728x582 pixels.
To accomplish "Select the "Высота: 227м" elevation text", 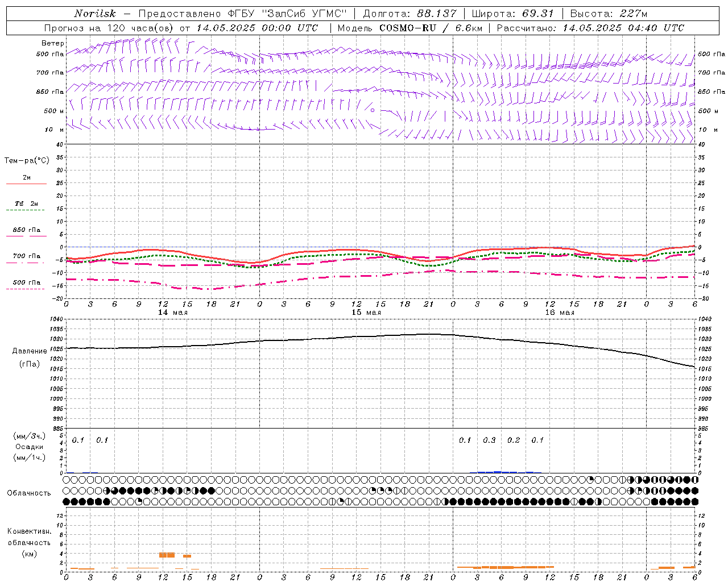I will 608,14.
